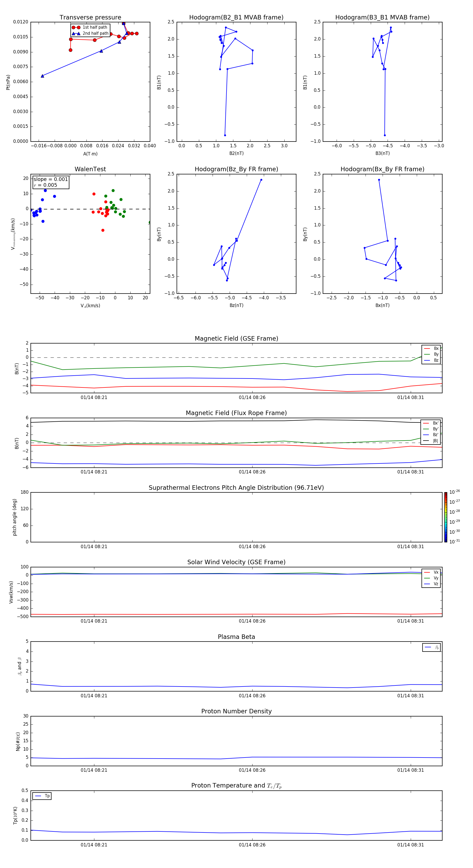473x868 pixels.
Task: Select the 'slope = 0.001' annotation
Action: [x=50, y=179]
